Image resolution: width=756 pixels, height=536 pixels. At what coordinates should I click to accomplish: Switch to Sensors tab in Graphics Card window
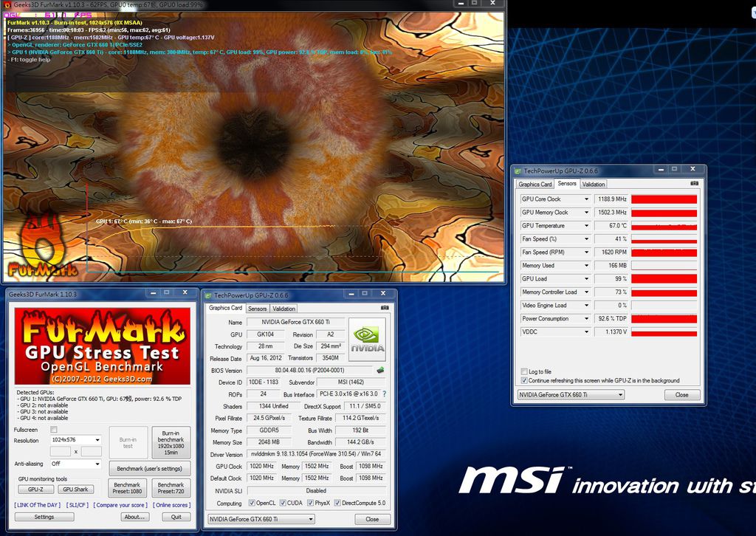pos(257,309)
